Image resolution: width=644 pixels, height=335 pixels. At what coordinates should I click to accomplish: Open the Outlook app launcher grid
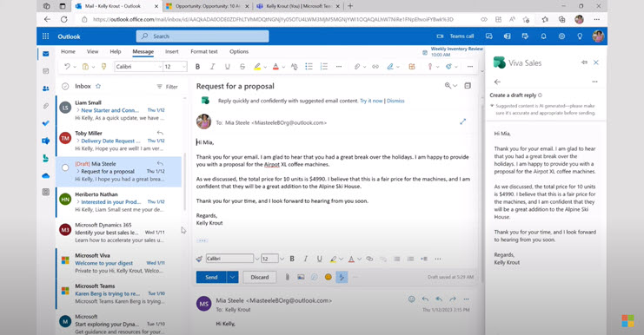[x=45, y=36]
